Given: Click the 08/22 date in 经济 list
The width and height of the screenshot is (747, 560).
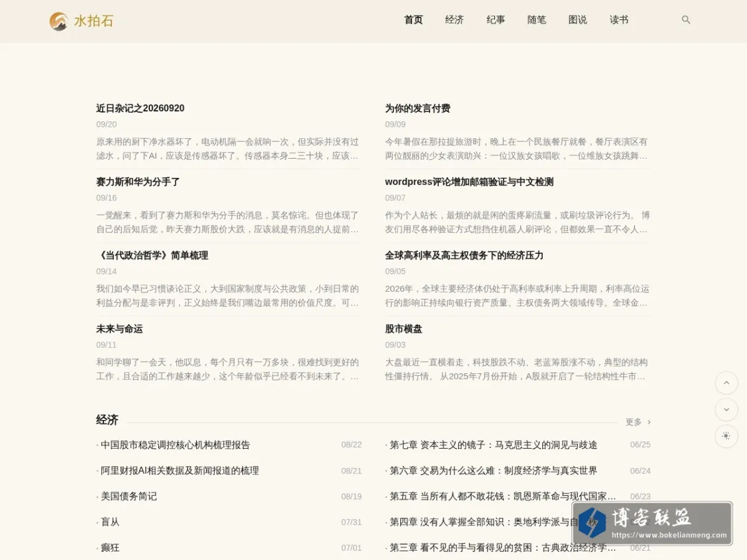Looking at the screenshot, I should tap(351, 445).
